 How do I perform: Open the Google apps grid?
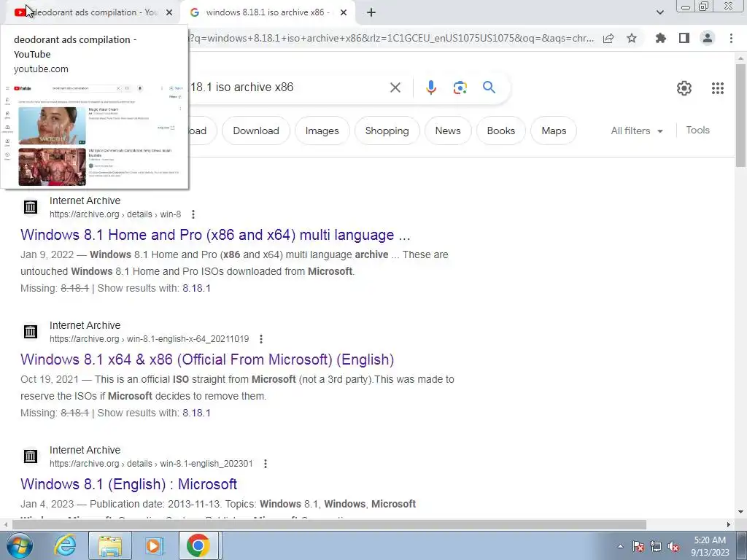click(x=718, y=88)
